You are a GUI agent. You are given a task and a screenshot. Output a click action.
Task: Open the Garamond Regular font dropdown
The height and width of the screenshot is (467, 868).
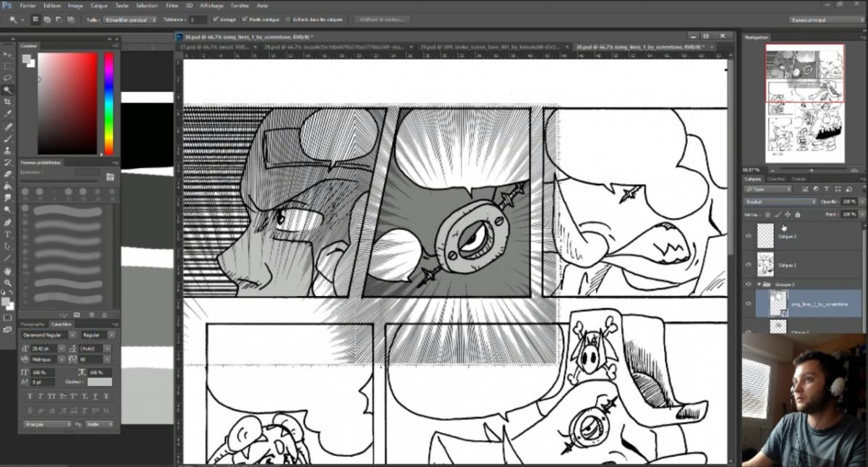point(49,335)
